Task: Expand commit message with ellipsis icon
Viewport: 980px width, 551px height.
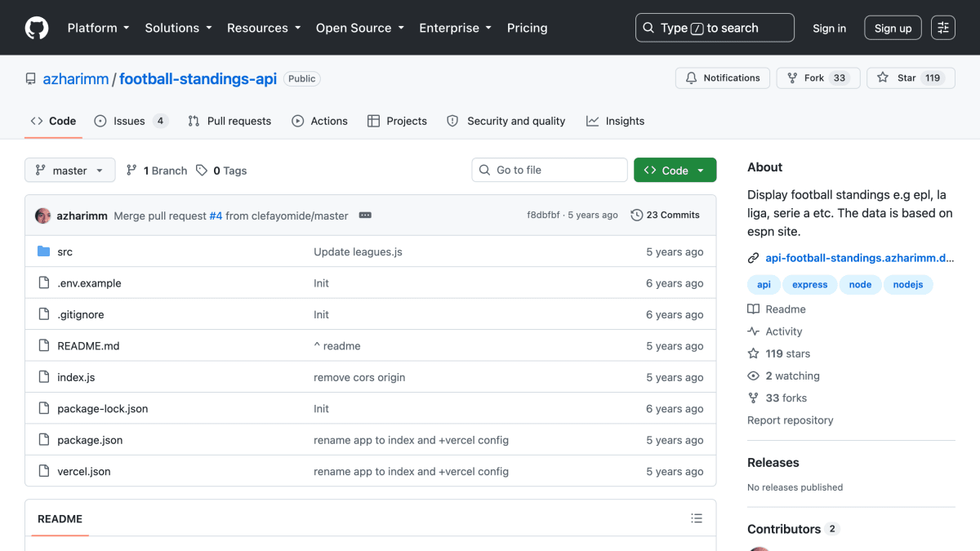Action: pyautogui.click(x=365, y=216)
